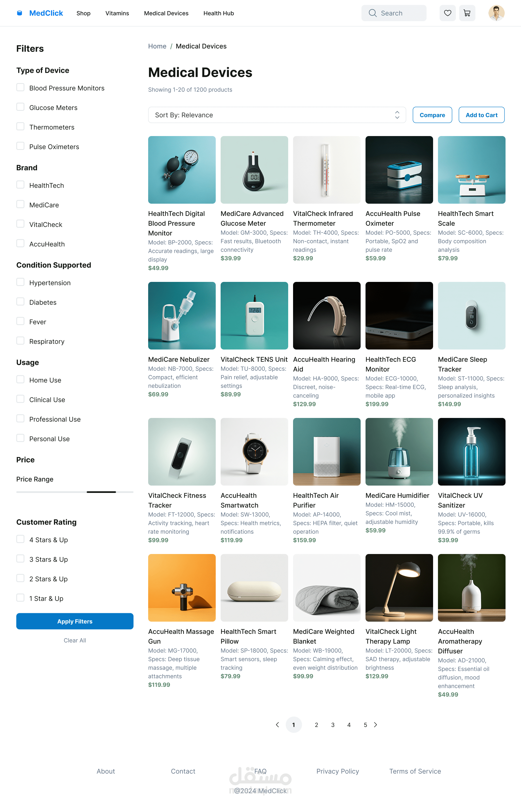Viewport: 521px width, 812px height.
Task: Open the AccuHealth Hearing Aid product image
Action: click(x=326, y=316)
